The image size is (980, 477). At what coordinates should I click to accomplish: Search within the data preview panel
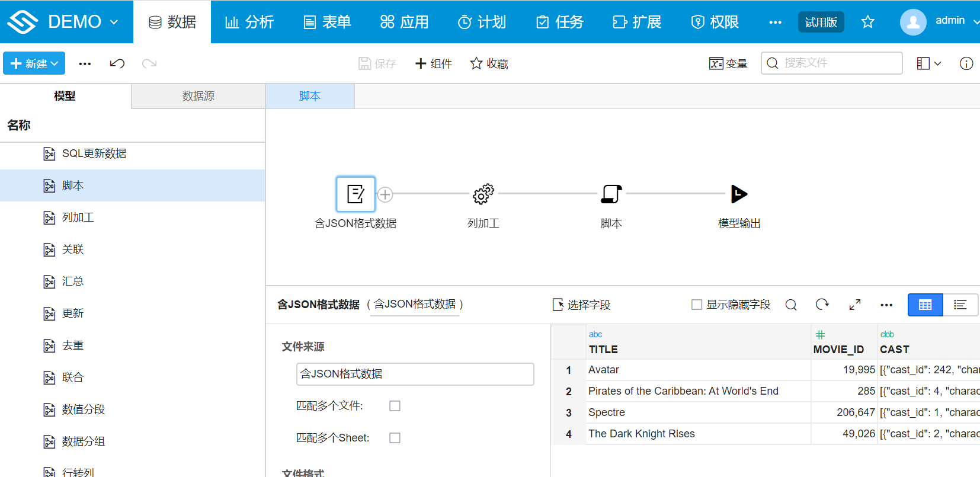791,305
